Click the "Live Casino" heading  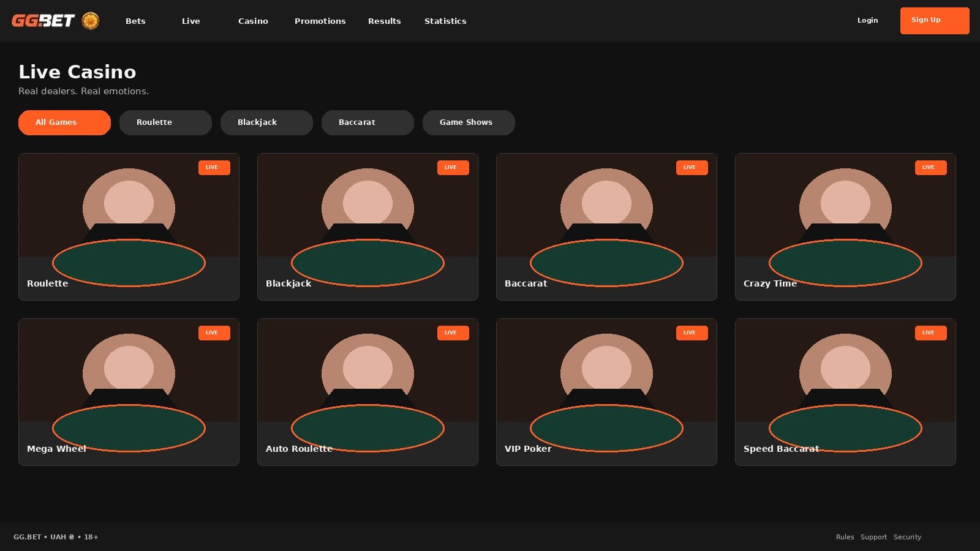[77, 72]
